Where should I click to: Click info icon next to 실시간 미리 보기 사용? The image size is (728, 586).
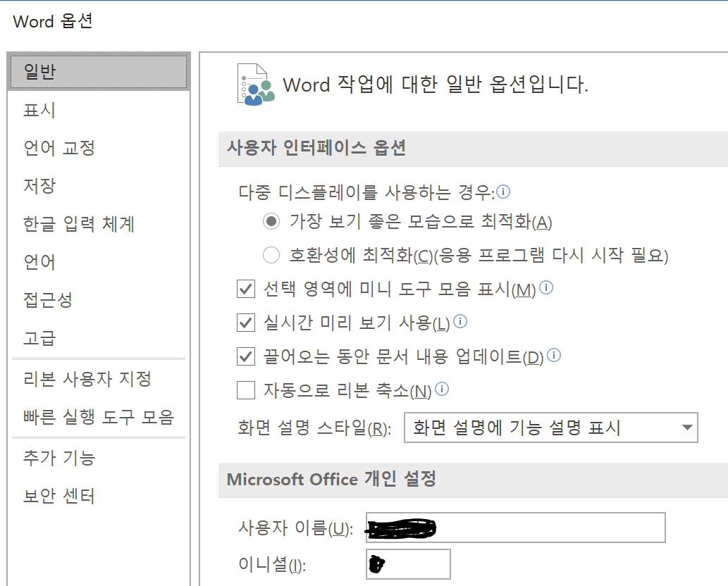[460, 321]
